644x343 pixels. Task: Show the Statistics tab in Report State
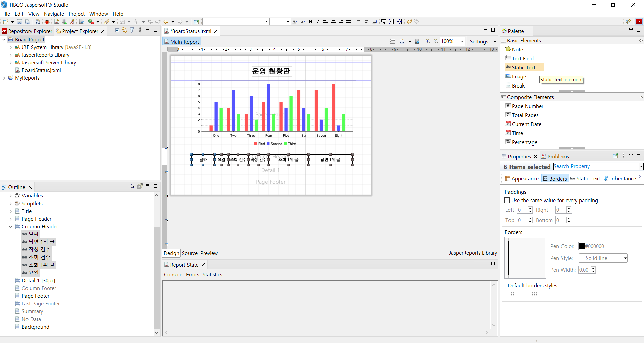[212, 275]
